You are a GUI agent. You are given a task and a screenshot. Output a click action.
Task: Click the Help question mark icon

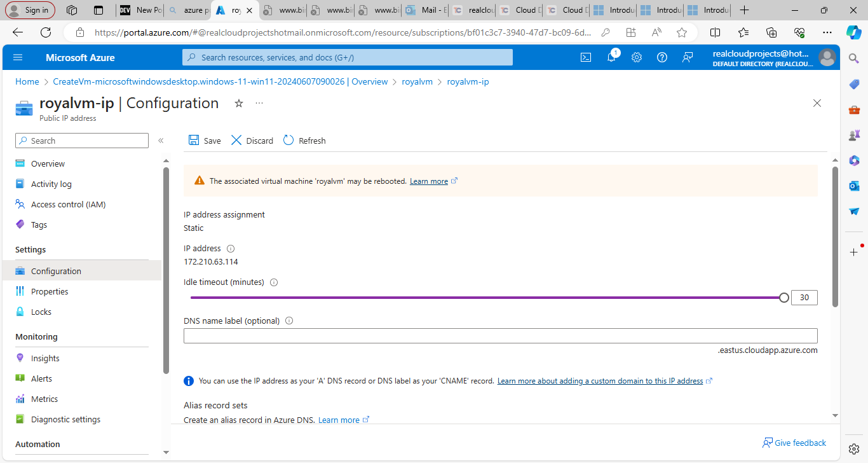pyautogui.click(x=662, y=57)
